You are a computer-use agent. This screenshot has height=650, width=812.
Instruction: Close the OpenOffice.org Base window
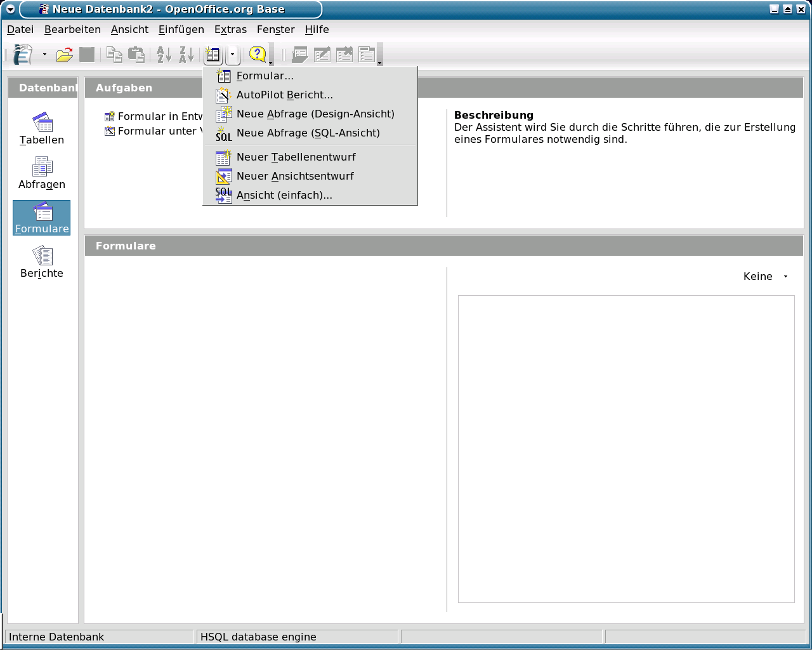pos(801,10)
